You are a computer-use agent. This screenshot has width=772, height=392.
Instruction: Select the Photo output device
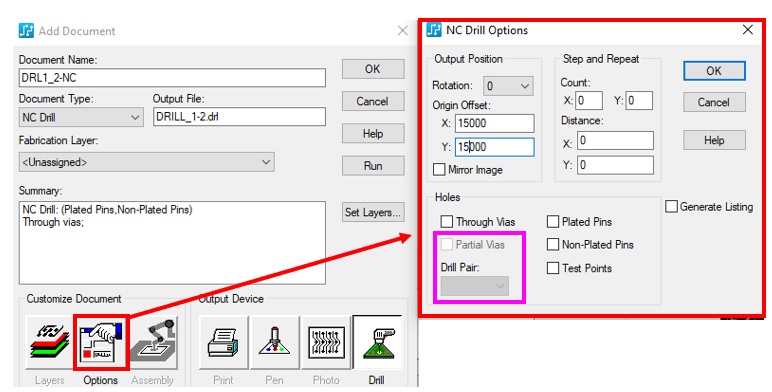click(x=326, y=342)
